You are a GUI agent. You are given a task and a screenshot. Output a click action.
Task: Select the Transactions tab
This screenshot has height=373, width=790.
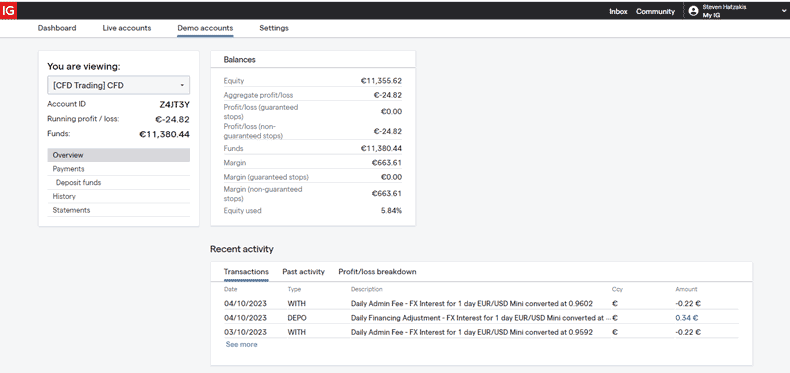pos(246,272)
